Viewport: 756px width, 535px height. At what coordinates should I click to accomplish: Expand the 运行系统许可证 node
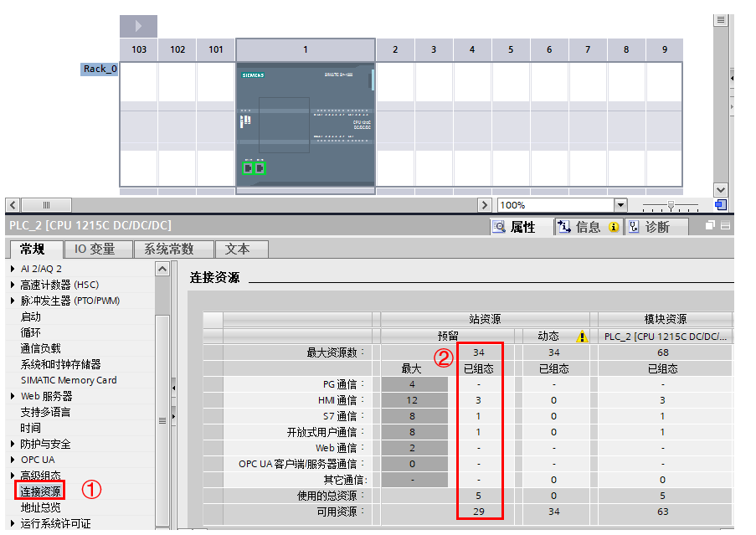13,523
